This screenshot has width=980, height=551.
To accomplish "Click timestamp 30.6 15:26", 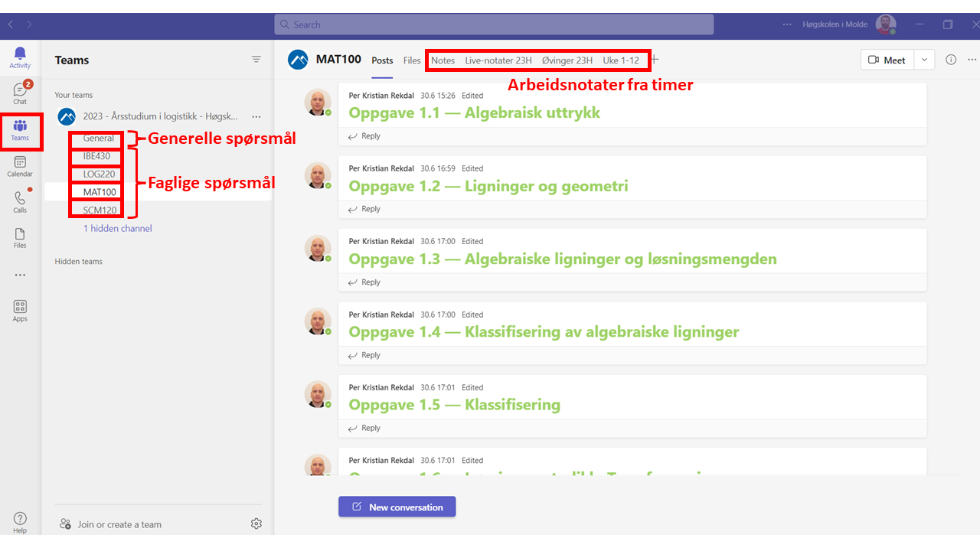I will click(438, 96).
